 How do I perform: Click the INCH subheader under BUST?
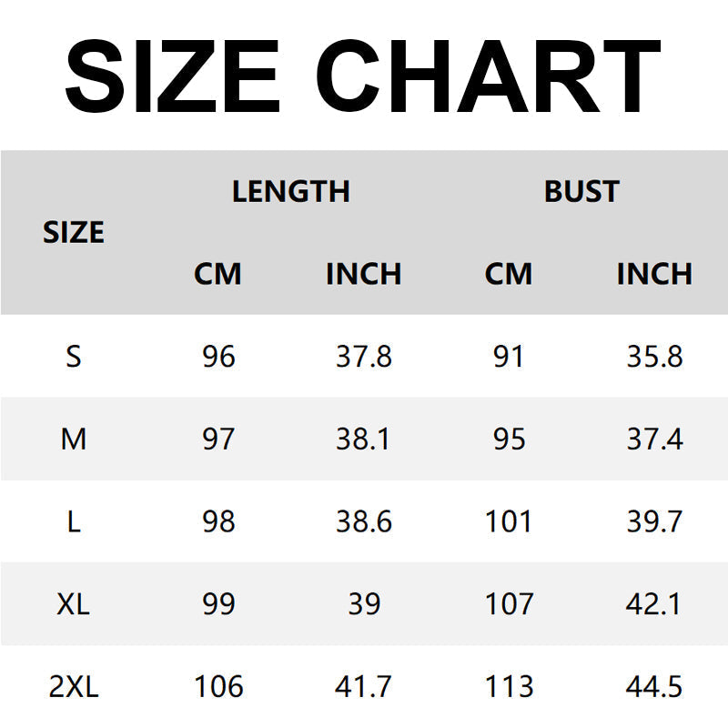pos(654,274)
